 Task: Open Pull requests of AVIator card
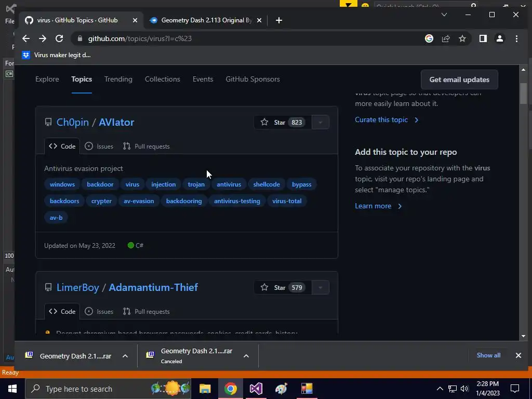pos(146,146)
